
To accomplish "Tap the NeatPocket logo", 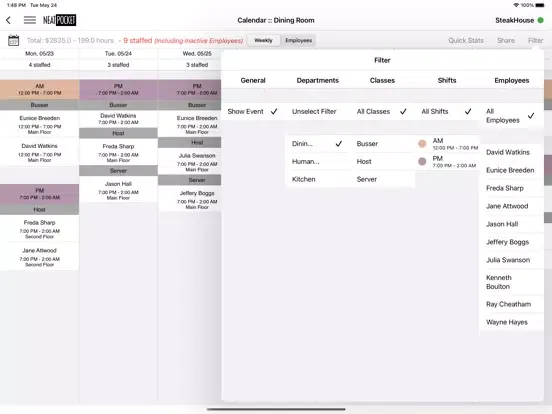I will 59,20.
